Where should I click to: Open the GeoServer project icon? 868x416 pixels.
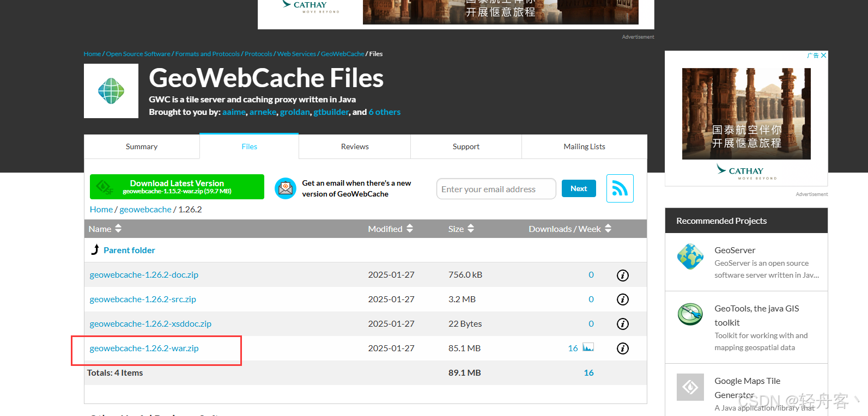point(690,256)
